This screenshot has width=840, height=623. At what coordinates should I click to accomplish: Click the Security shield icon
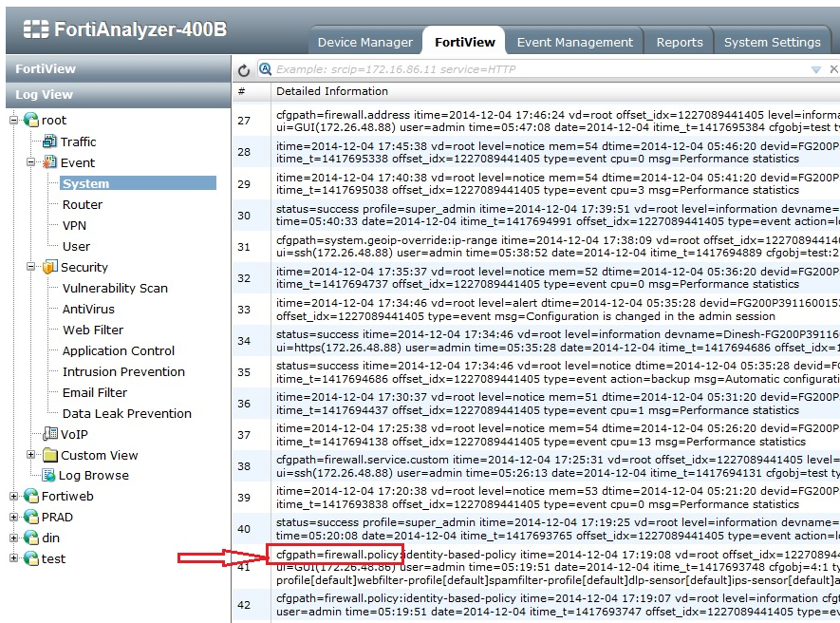click(x=49, y=267)
